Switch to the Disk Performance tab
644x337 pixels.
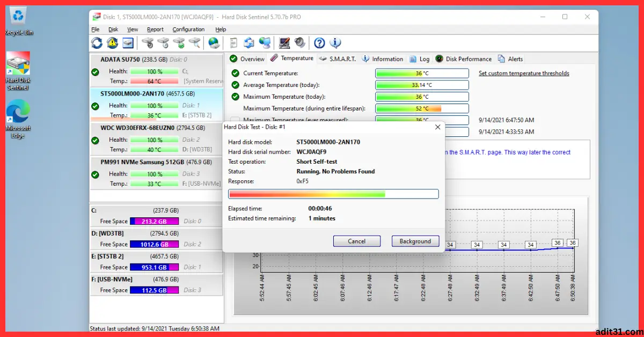pyautogui.click(x=463, y=59)
